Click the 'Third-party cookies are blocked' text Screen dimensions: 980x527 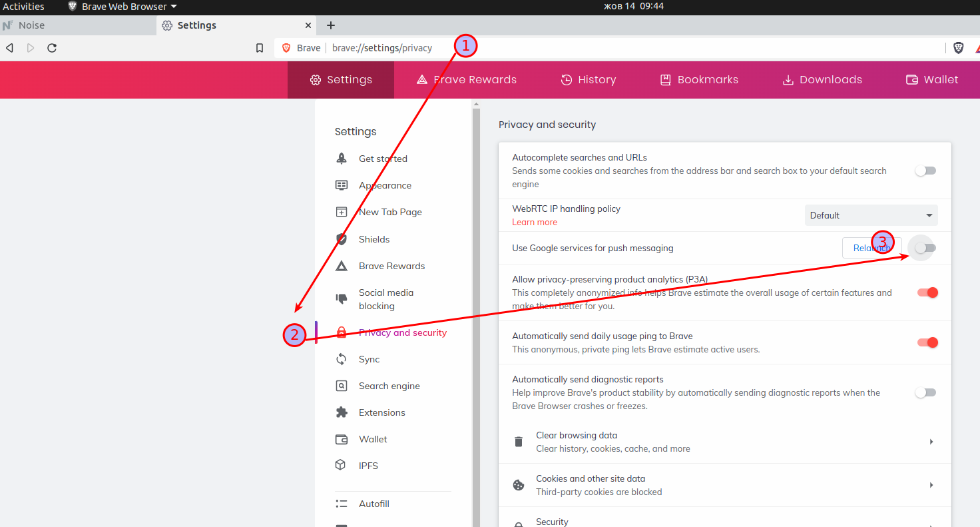tap(599, 492)
